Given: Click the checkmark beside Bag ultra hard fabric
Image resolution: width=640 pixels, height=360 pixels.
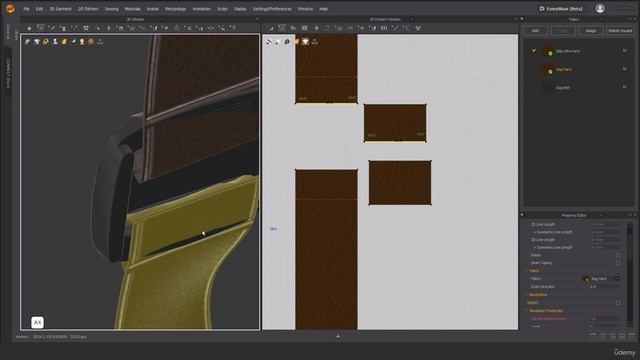Looking at the screenshot, I should tap(533, 51).
